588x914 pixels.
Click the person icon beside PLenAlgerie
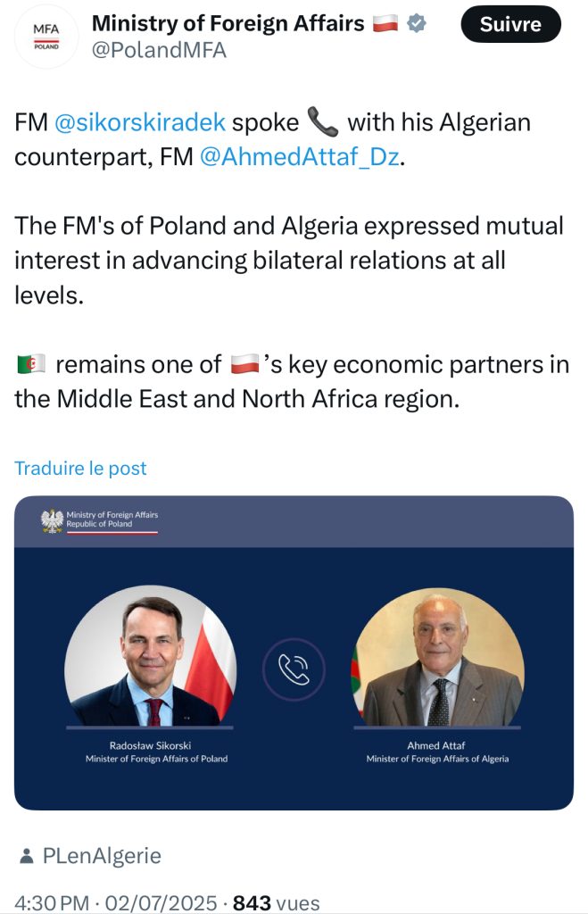(x=26, y=856)
